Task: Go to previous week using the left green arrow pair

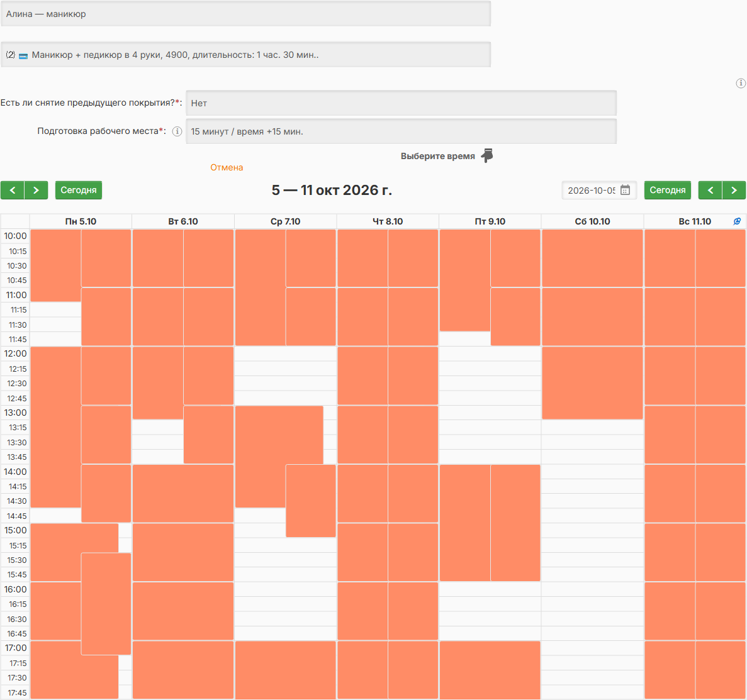Action: pos(13,190)
